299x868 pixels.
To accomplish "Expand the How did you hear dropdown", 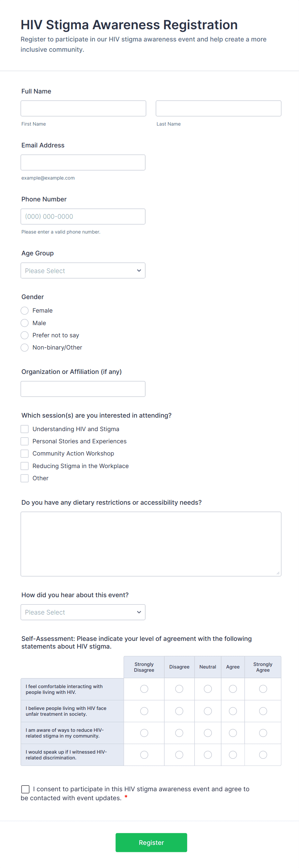I will tap(83, 612).
